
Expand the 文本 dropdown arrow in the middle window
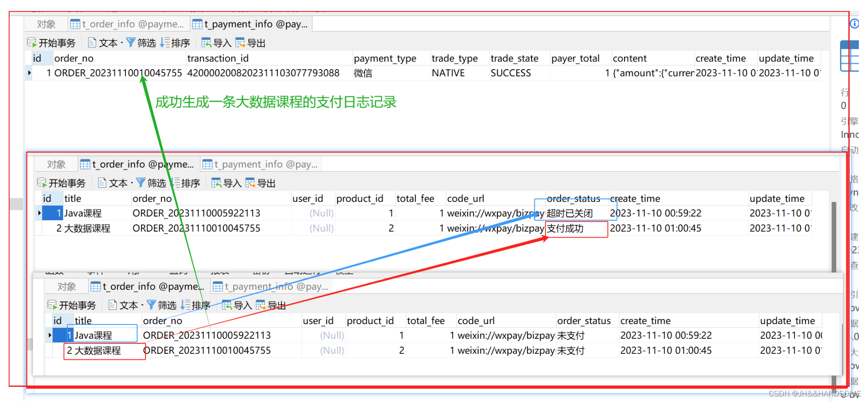[x=132, y=184]
